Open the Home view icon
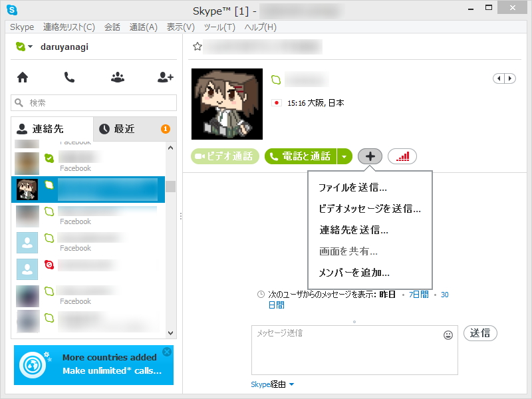Image resolution: width=532 pixels, height=399 pixels. pos(22,78)
